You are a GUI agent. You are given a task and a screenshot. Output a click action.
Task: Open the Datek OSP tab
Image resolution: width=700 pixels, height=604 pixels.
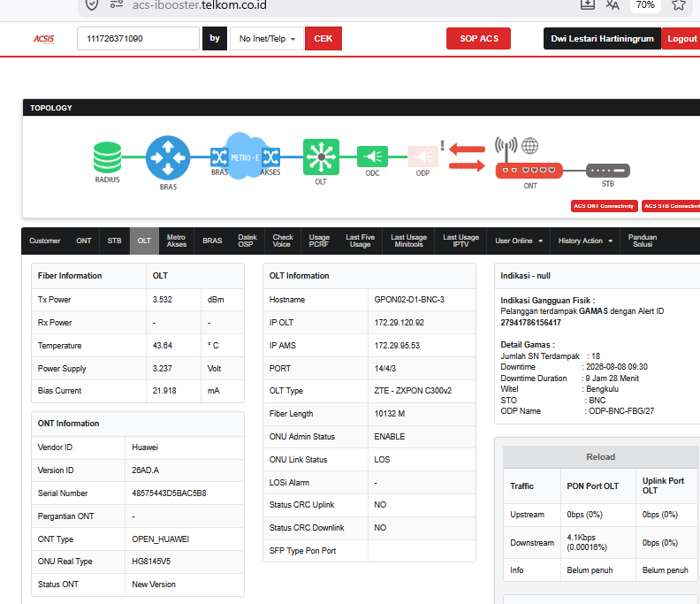click(247, 241)
